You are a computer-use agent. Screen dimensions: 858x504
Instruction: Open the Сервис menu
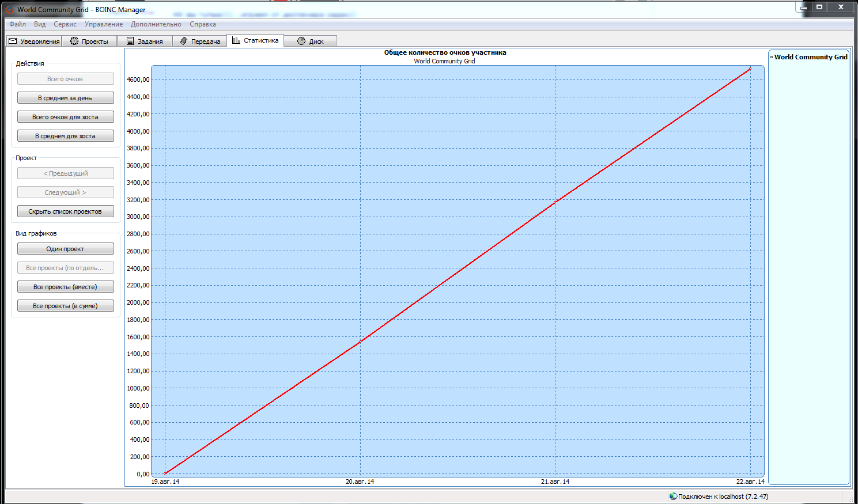click(x=65, y=24)
